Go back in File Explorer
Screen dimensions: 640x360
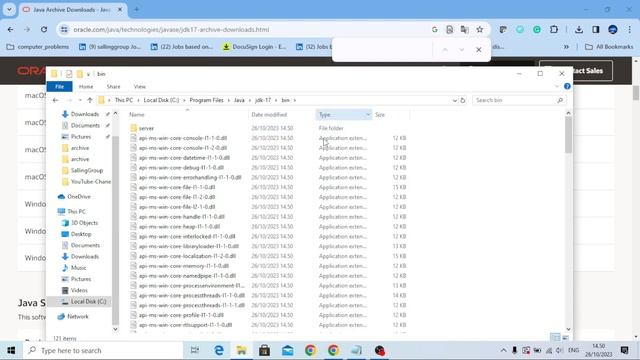click(56, 100)
